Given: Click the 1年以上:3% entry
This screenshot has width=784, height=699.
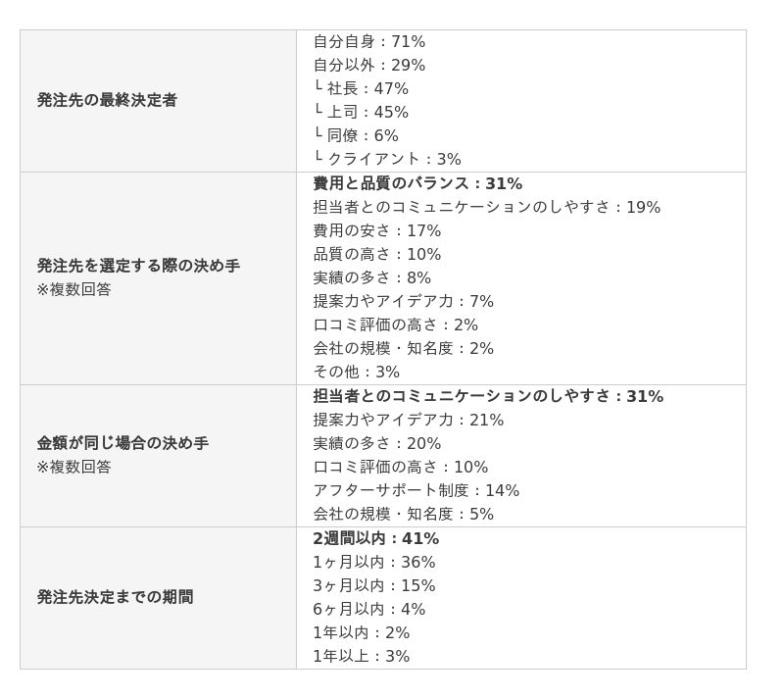Looking at the screenshot, I should click(361, 656).
